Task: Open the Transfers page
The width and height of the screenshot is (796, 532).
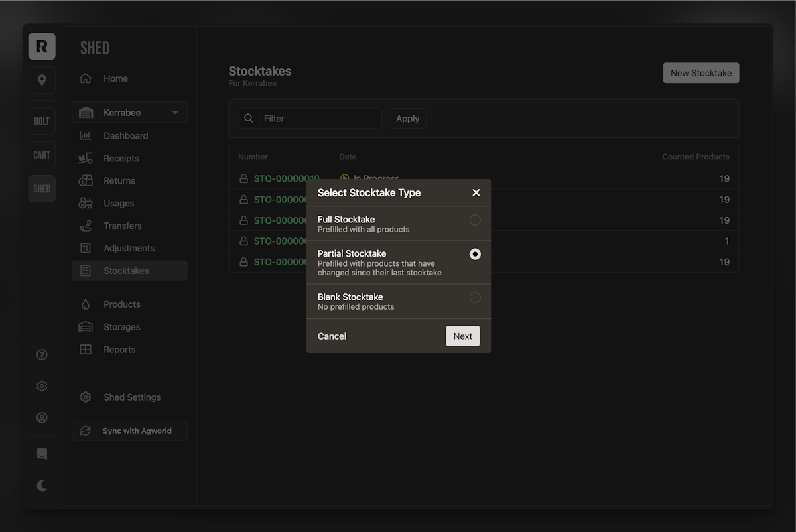Action: click(122, 226)
